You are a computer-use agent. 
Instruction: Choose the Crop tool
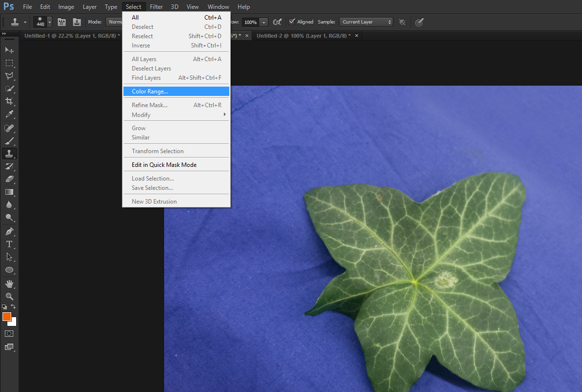pyautogui.click(x=9, y=101)
